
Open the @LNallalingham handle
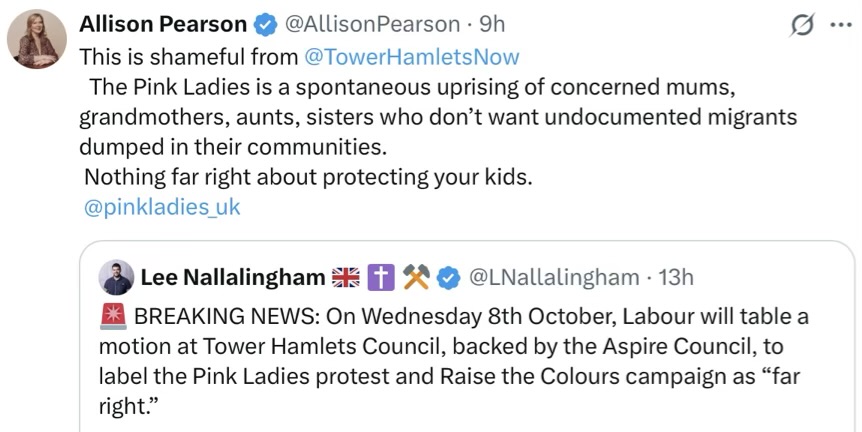(553, 277)
